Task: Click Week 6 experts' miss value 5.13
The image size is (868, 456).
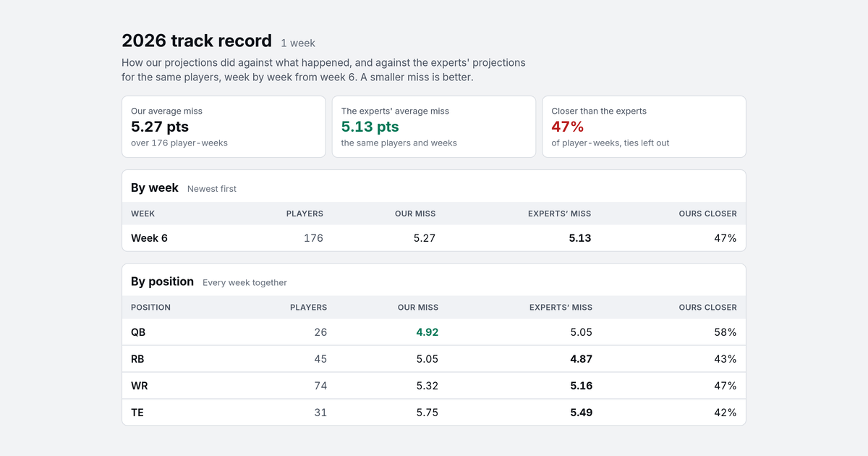Action: point(580,238)
